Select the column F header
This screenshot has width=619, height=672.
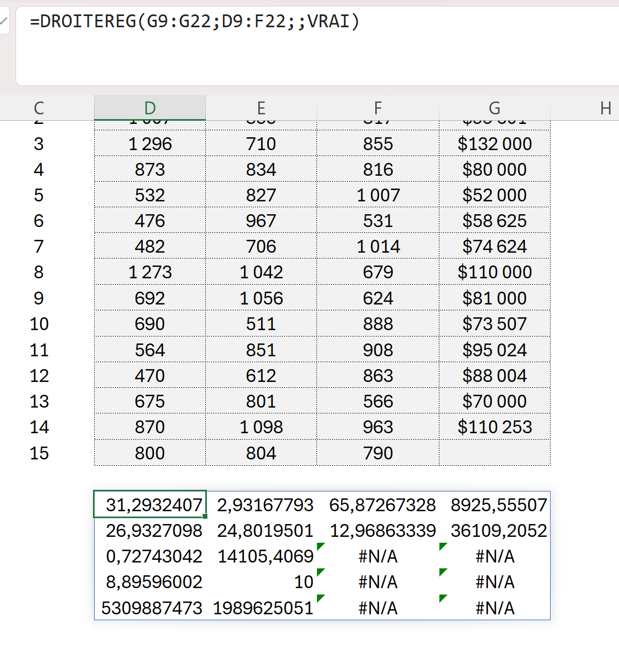pos(378,108)
